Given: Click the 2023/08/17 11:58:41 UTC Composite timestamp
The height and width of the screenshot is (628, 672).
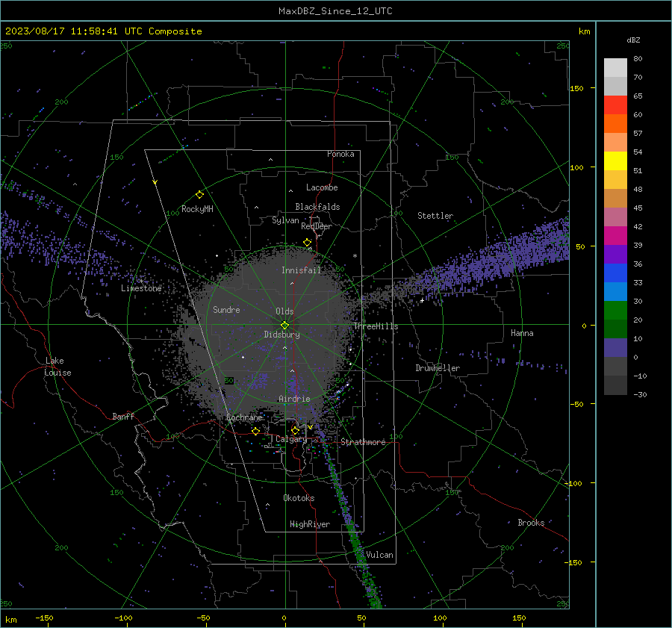Looking at the screenshot, I should 103,31.
